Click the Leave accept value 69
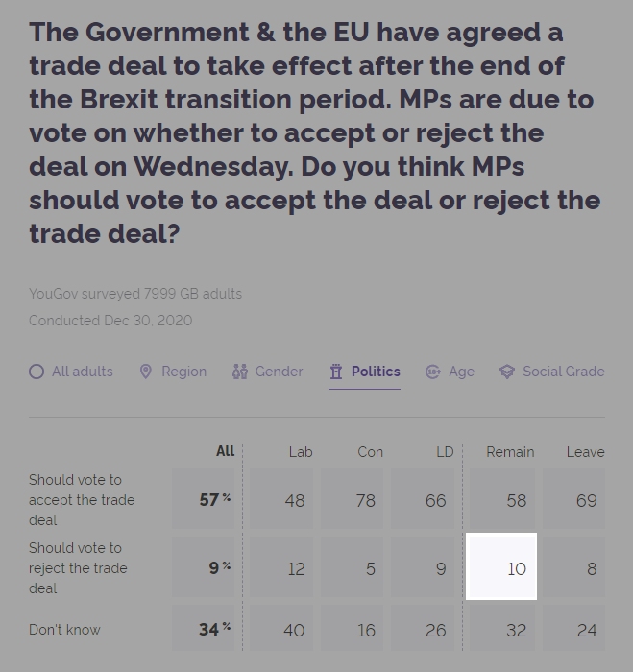633x672 pixels. [573, 499]
